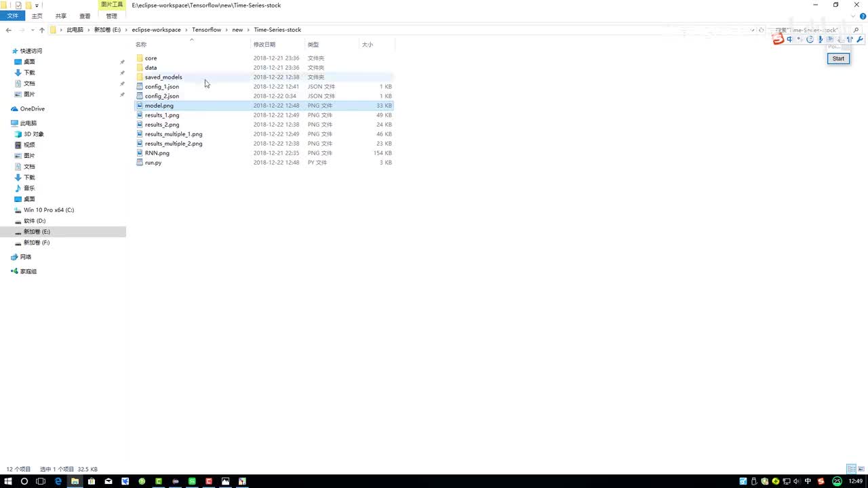This screenshot has height=488, width=868.
Task: Expand breadcrumb chevron after Tensorflow
Action: [x=226, y=30]
